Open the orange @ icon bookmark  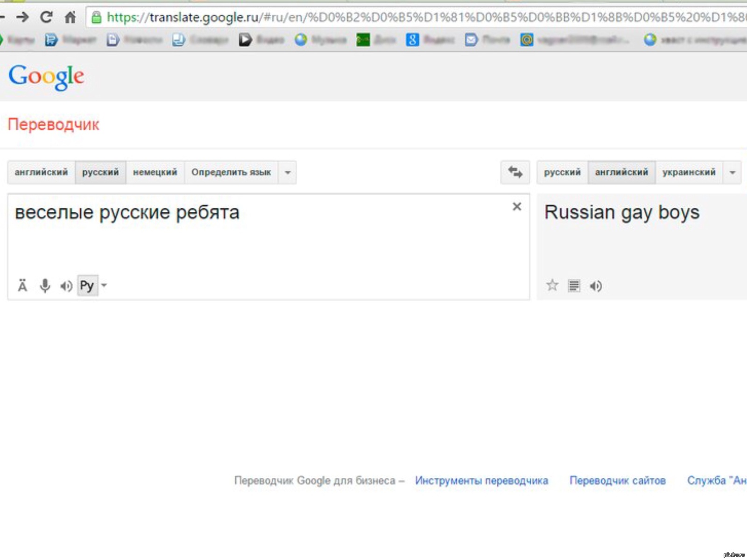point(527,40)
